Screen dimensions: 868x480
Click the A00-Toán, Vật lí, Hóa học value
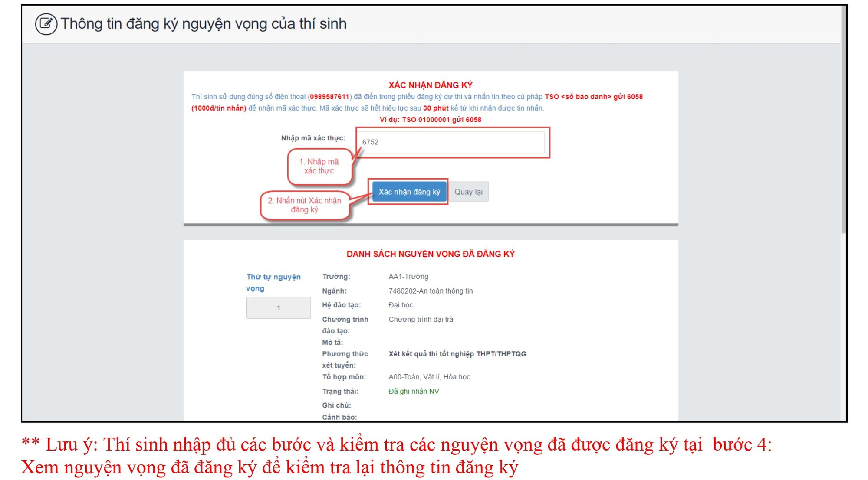pyautogui.click(x=429, y=377)
